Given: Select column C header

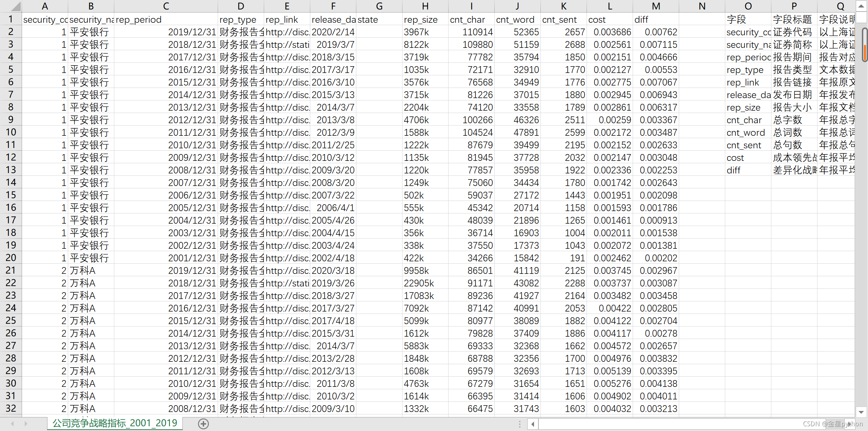Looking at the screenshot, I should coord(166,6).
